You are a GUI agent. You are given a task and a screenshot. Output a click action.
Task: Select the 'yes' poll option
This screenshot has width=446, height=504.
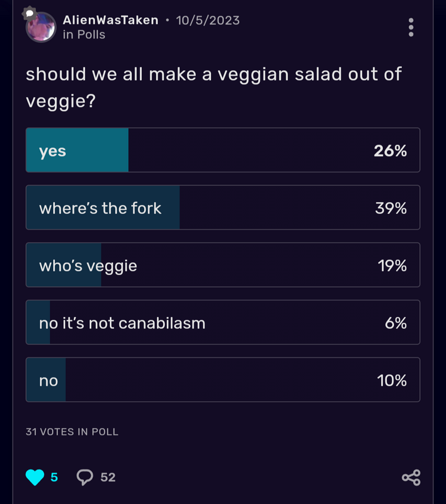pos(223,150)
